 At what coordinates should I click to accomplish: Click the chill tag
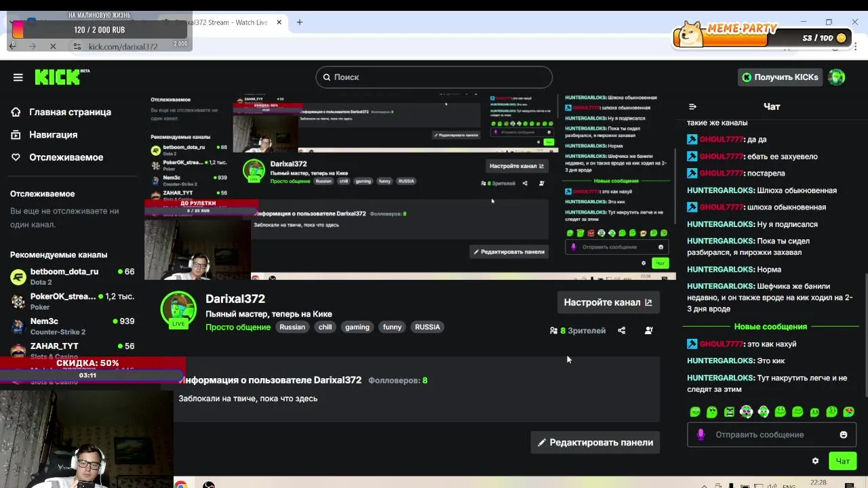pos(325,327)
